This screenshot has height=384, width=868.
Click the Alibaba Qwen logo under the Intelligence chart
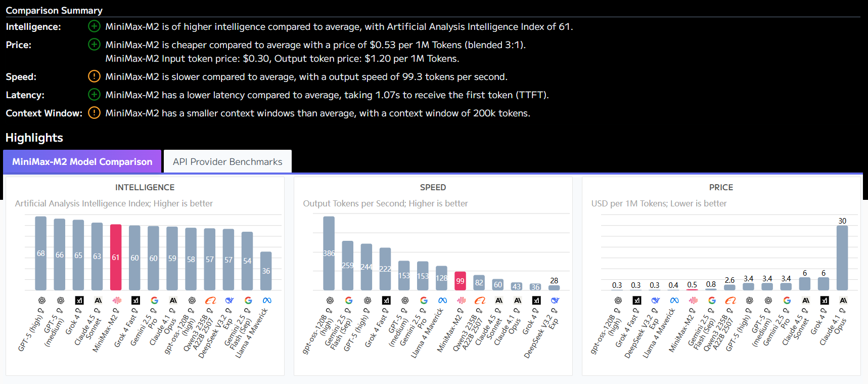pos(210,301)
